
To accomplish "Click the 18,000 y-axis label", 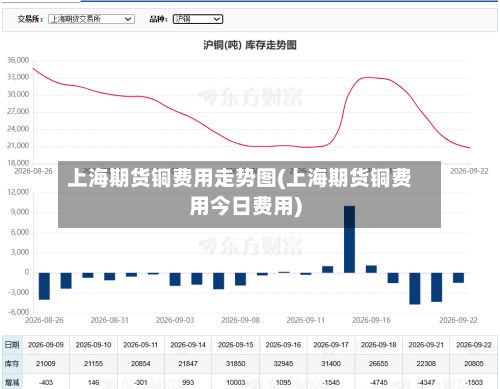I will (18, 163).
